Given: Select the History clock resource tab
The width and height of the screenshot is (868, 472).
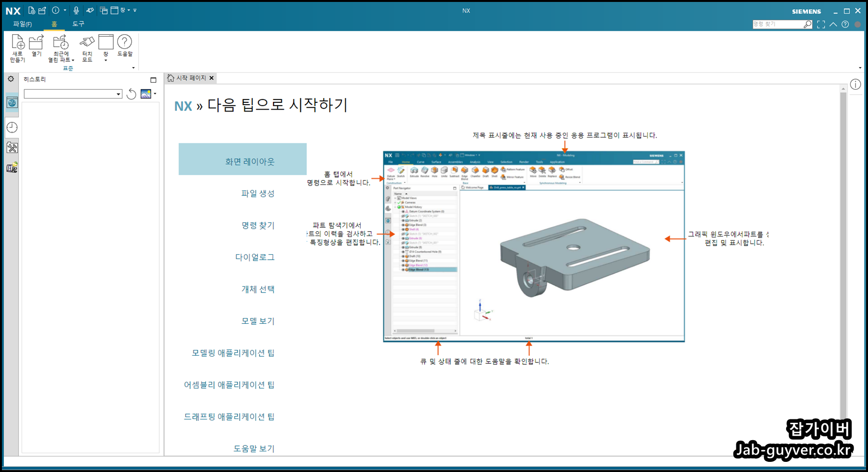Looking at the screenshot, I should (12, 127).
